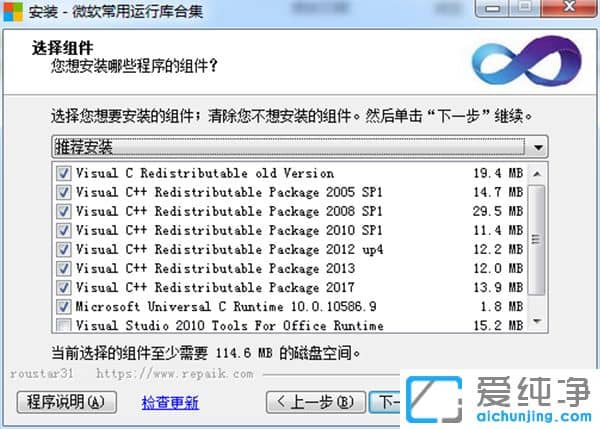Uncheck Visual C++ Redistributable Package 2013
600x429 pixels.
pyautogui.click(x=64, y=269)
